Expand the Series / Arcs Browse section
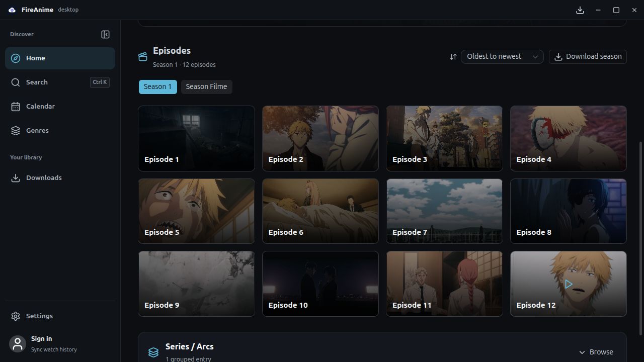 (x=596, y=352)
